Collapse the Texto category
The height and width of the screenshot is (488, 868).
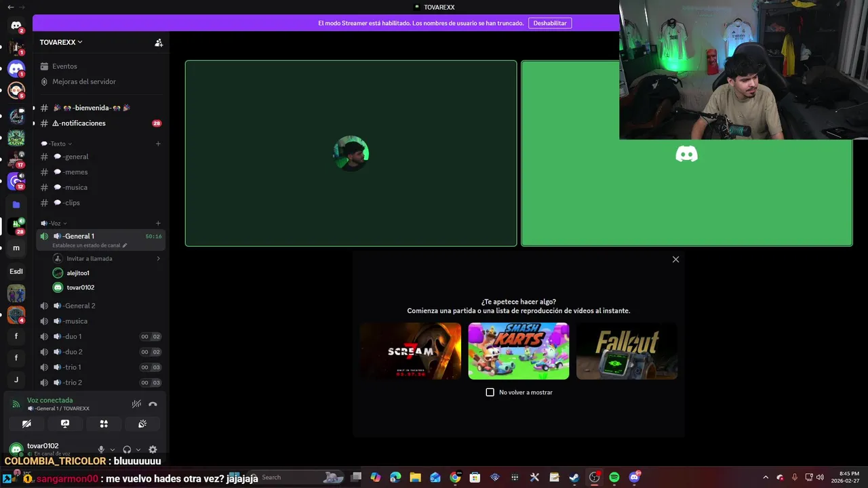coord(56,144)
